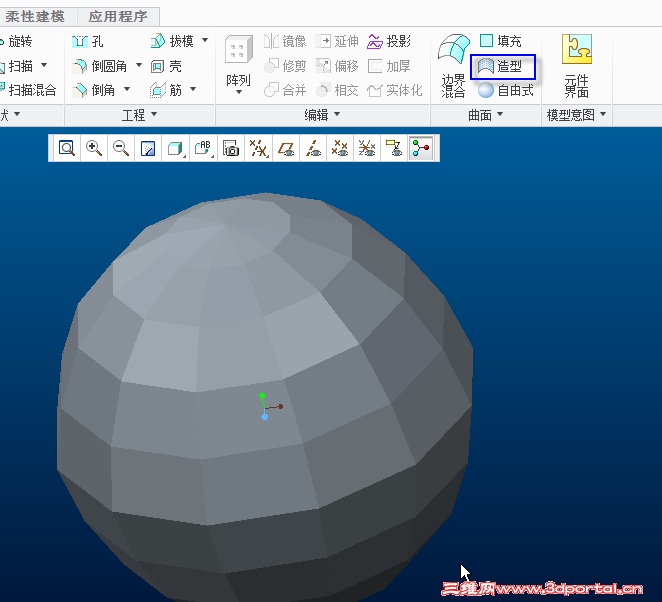Image resolution: width=662 pixels, height=602 pixels.
Task: Select the 扫描混合 (Swept Blend) tool
Action: tap(28, 90)
